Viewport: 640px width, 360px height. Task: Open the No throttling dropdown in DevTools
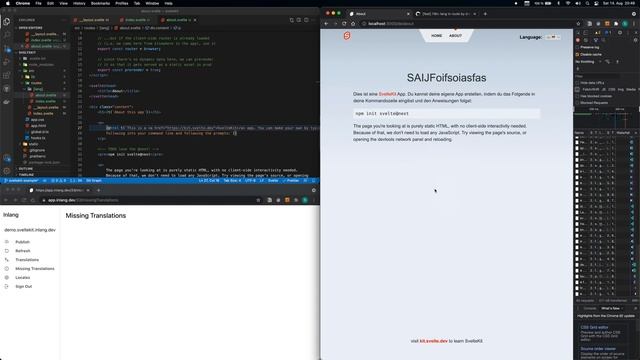pos(588,62)
